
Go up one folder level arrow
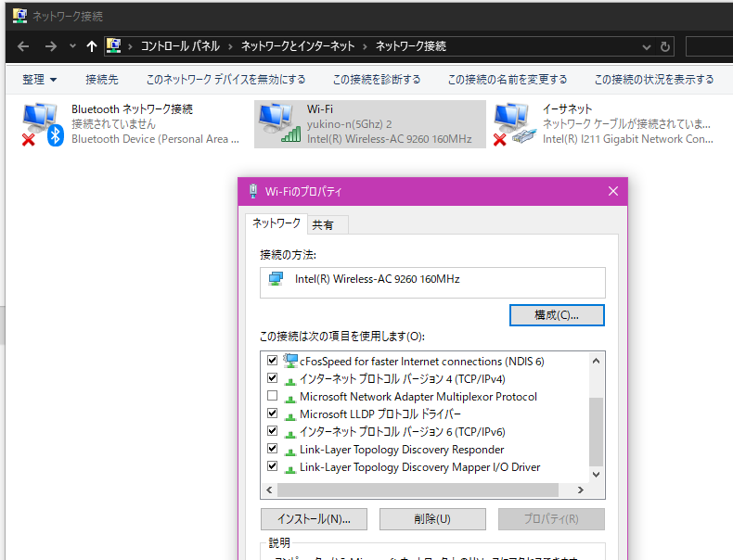click(x=92, y=46)
